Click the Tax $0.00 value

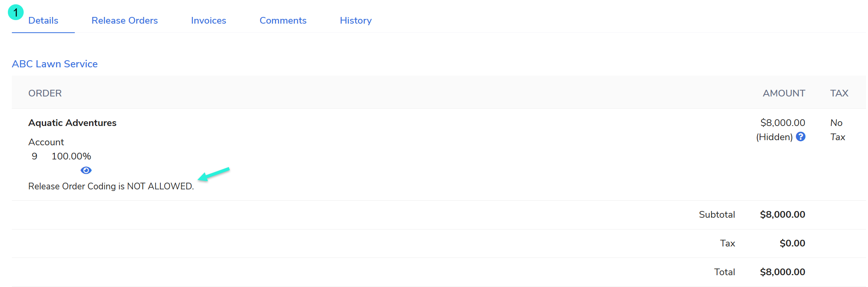(792, 243)
